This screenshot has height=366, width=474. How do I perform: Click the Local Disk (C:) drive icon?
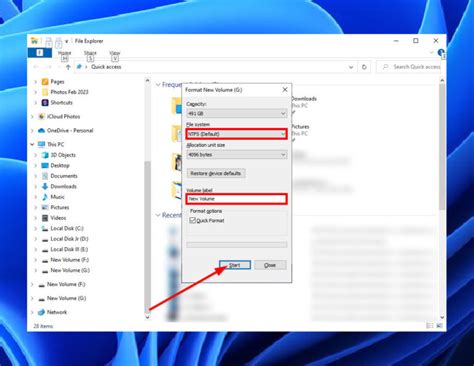[45, 229]
